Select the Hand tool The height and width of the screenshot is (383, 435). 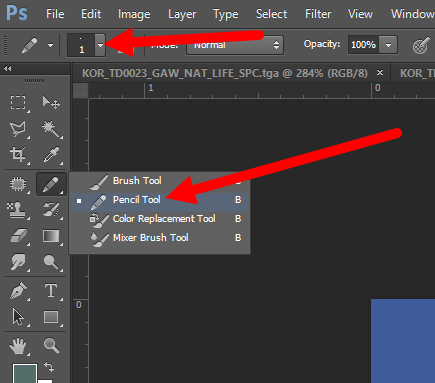click(x=18, y=345)
